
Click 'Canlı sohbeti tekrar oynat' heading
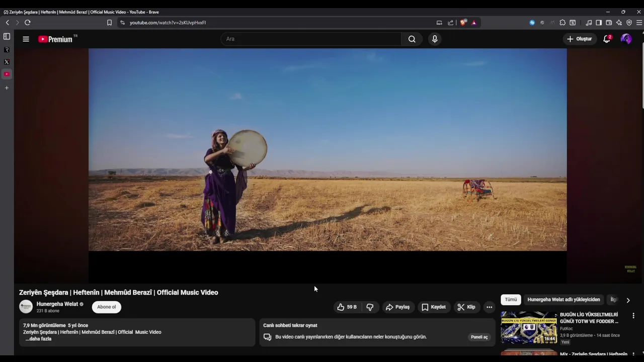click(x=290, y=325)
